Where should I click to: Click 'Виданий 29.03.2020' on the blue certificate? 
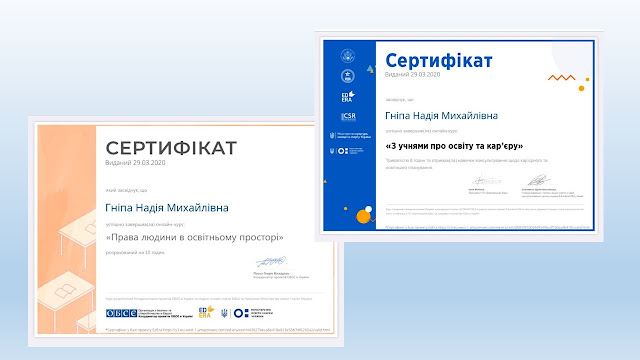[x=412, y=74]
